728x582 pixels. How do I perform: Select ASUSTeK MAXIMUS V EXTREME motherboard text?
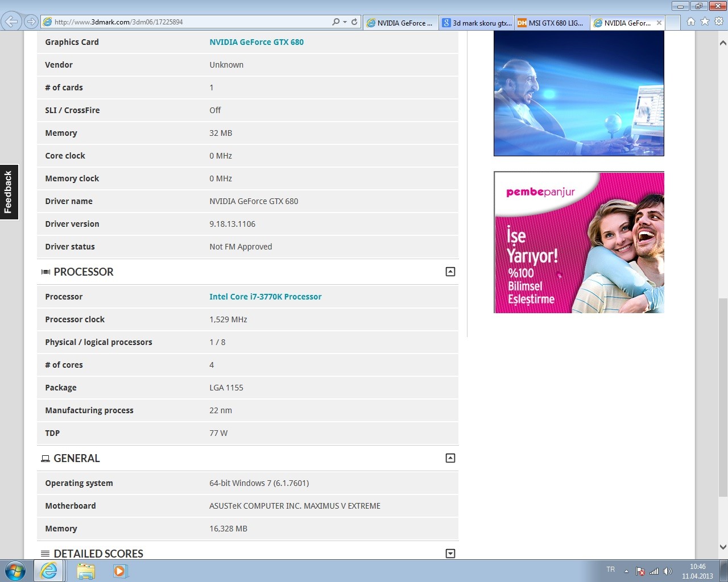pyautogui.click(x=295, y=506)
